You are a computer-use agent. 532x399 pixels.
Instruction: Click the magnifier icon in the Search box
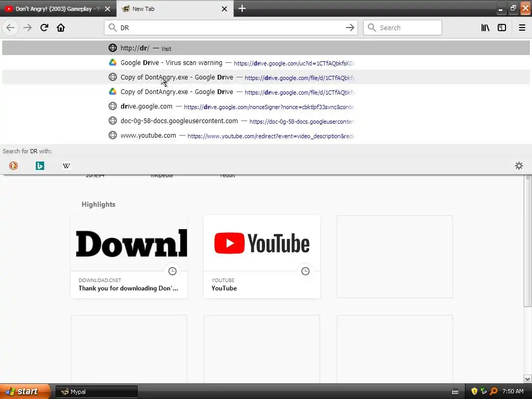(x=372, y=28)
